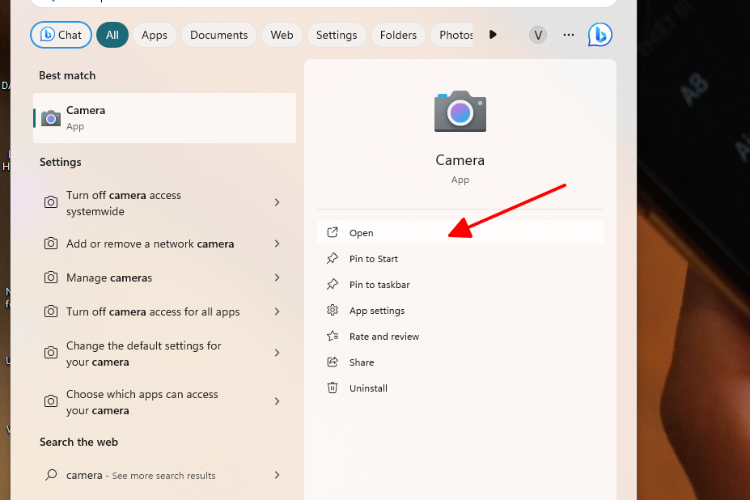Choose Share option
750x500 pixels.
click(460, 362)
